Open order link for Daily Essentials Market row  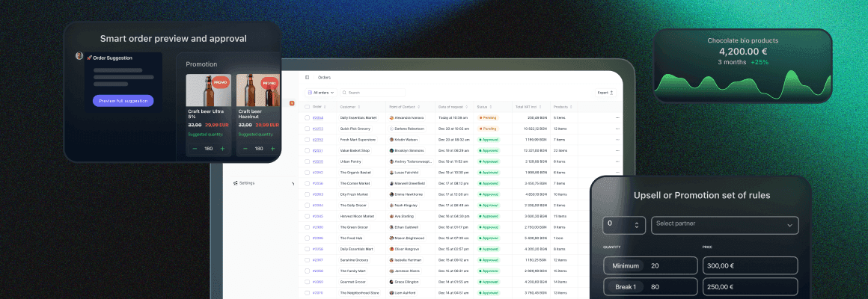[318, 117]
